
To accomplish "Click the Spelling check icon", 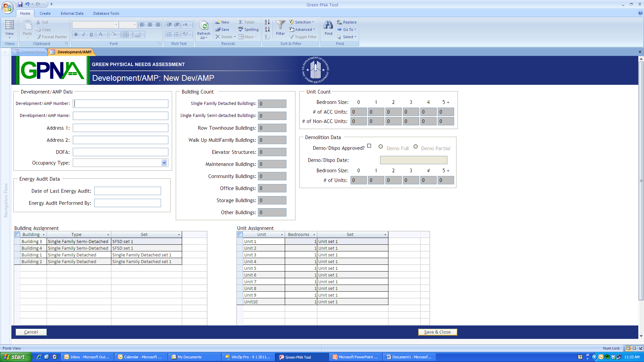I will tap(241, 29).
